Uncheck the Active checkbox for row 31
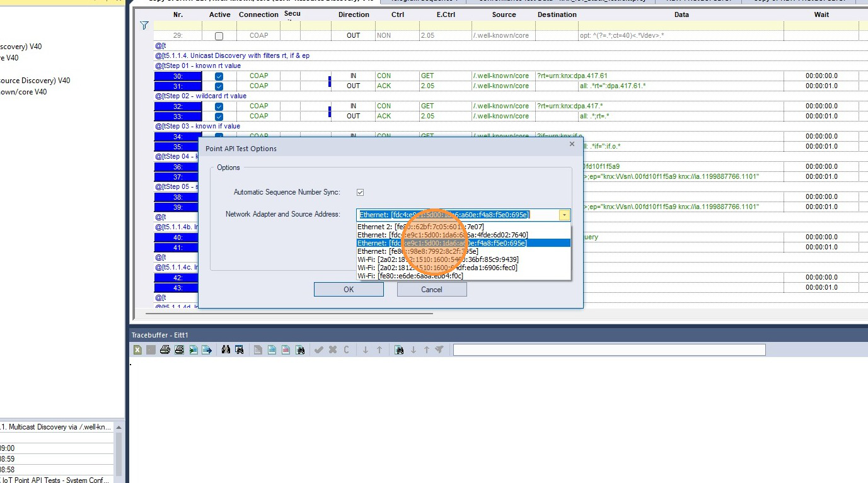 point(219,86)
